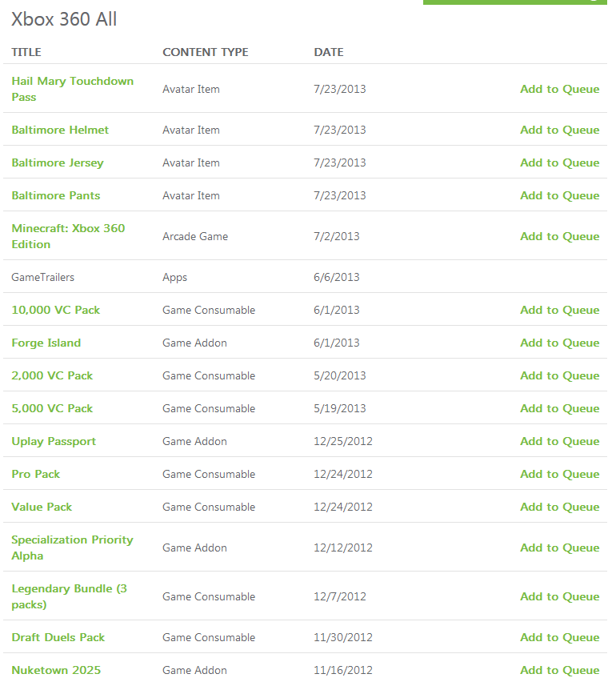Screen dimensions: 616x682
Task: Open Value Pack consumable link
Action: [x=42, y=507]
